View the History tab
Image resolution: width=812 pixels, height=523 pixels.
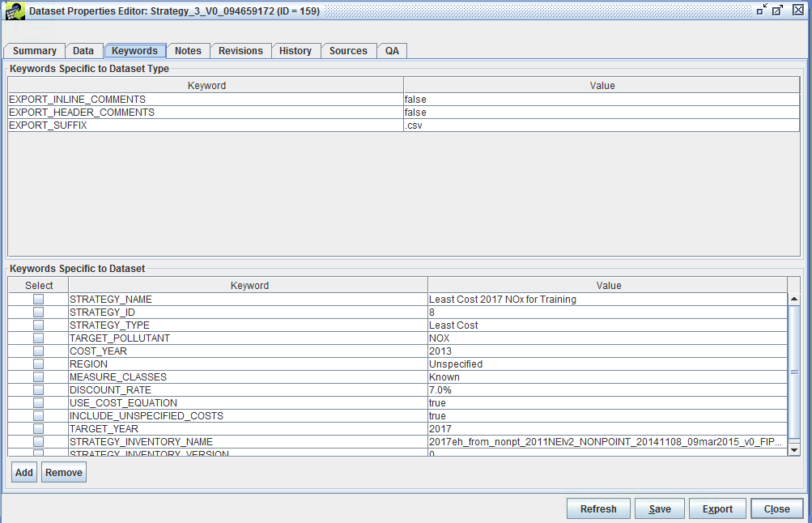click(295, 50)
